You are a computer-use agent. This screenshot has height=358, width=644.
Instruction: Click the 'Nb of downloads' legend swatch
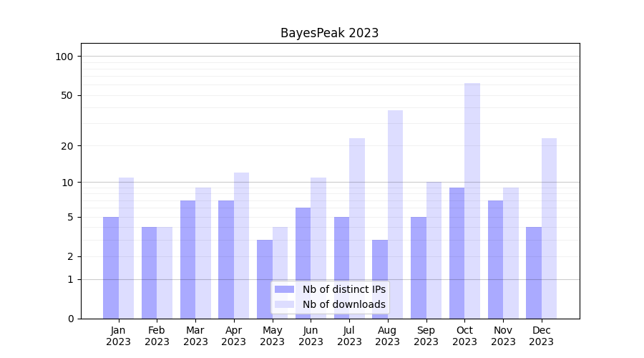pos(284,304)
